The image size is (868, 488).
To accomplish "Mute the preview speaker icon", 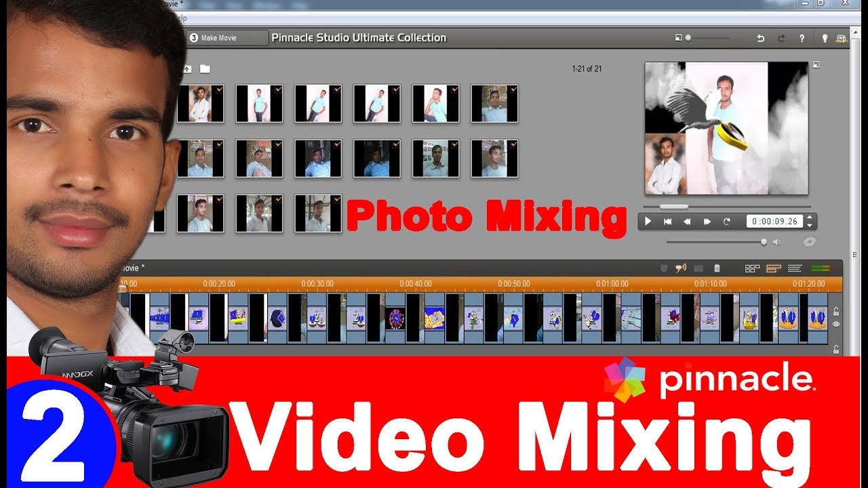I will pyautogui.click(x=776, y=241).
